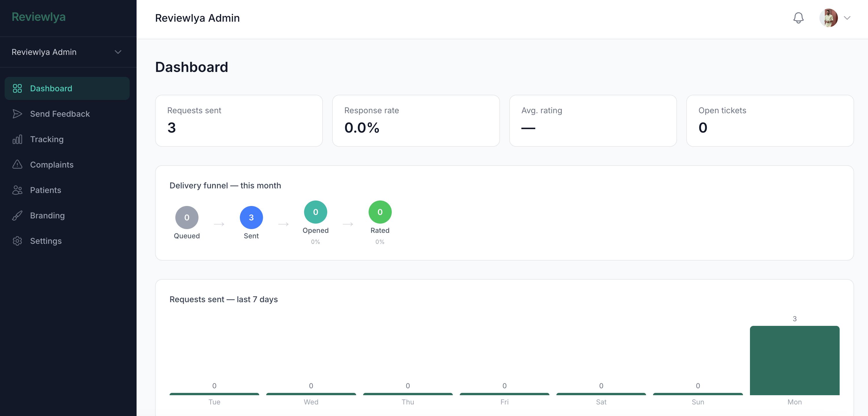Screen dimensions: 868x416
Task: Open notifications via the bell icon
Action: [x=798, y=18]
